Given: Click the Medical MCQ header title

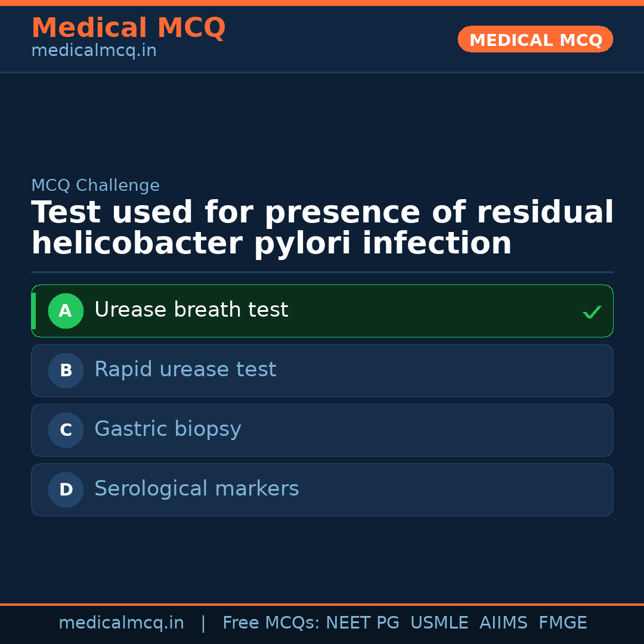Looking at the screenshot, I should (128, 28).
